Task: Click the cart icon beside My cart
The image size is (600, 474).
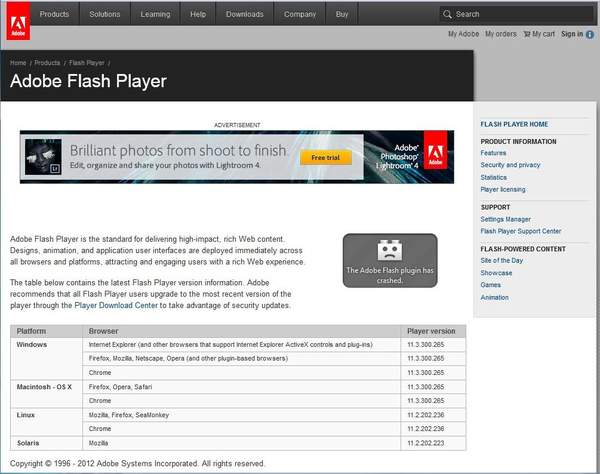Action: coord(526,34)
